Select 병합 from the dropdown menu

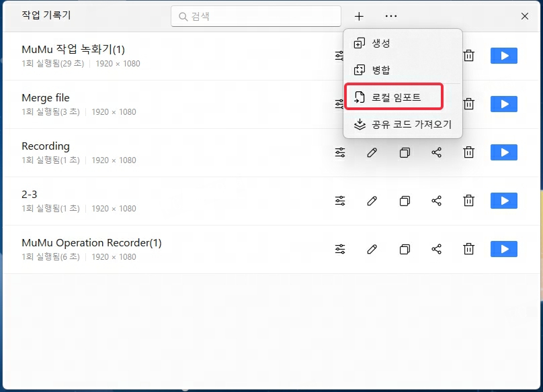pyautogui.click(x=403, y=70)
